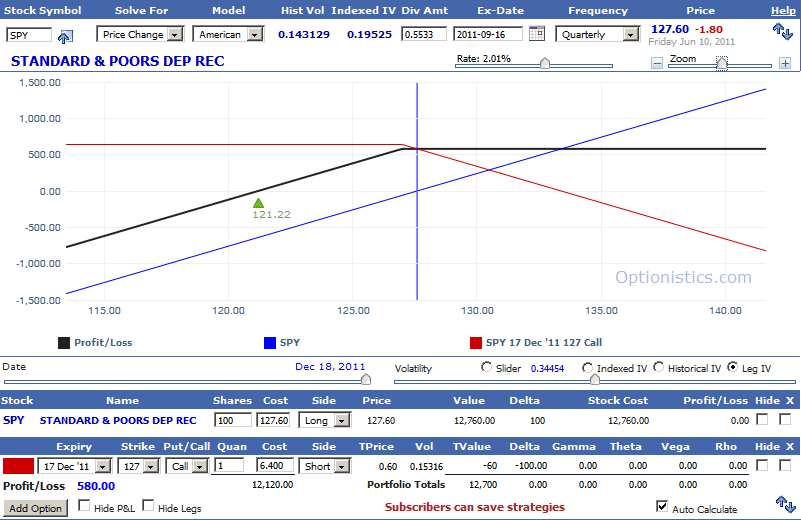The height and width of the screenshot is (520, 801).
Task: Click the green 121.22 breakeven triangle marker
Action: point(258,203)
